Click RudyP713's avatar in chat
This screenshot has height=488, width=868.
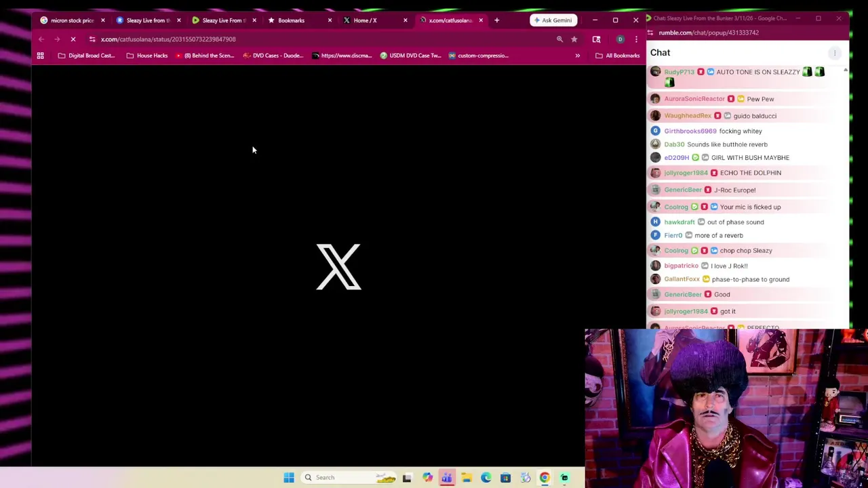coord(655,72)
